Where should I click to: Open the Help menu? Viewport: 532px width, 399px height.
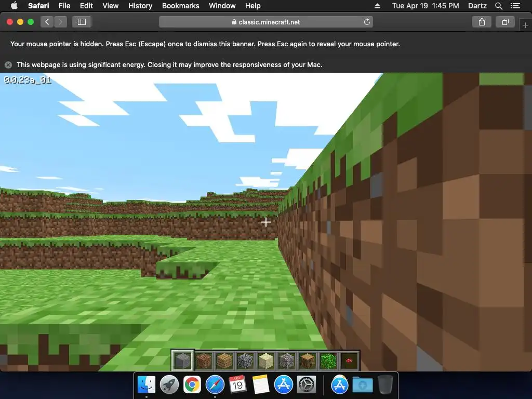[253, 6]
